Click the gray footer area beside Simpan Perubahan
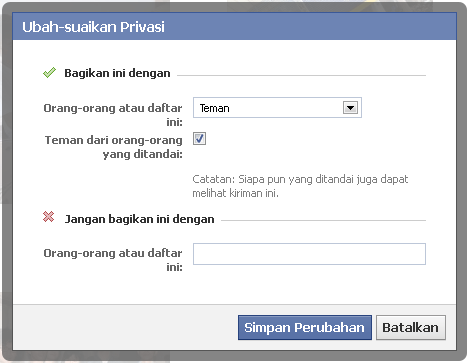Image resolution: width=468 pixels, height=363 pixels. (125, 327)
